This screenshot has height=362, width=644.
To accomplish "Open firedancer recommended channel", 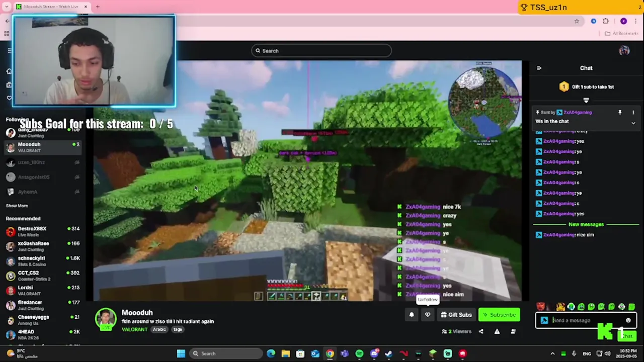I will point(43,305).
